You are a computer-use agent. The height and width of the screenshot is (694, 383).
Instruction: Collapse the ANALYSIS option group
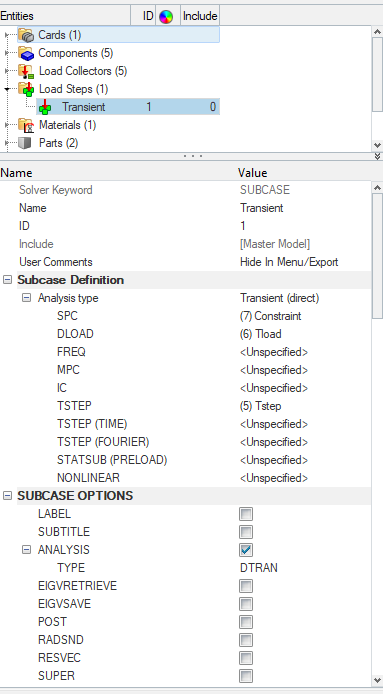coord(27,550)
